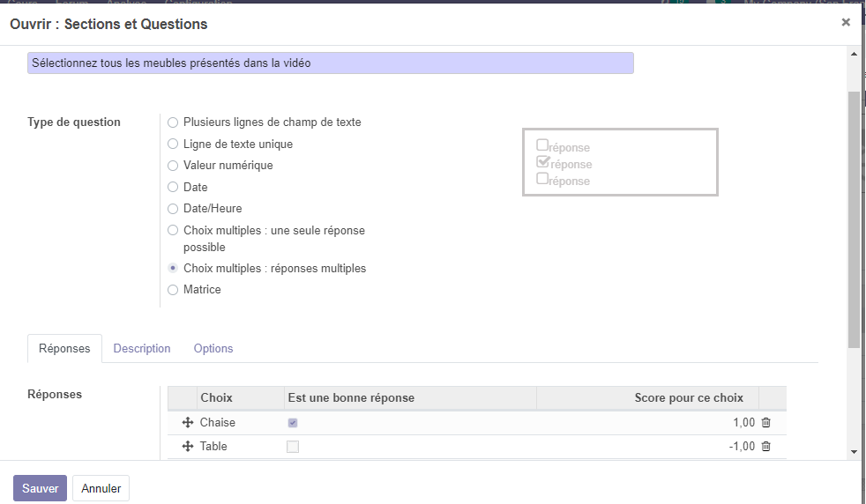Image resolution: width=866 pixels, height=504 pixels.
Task: Grab the drag handle beside Chaise
Action: point(187,423)
